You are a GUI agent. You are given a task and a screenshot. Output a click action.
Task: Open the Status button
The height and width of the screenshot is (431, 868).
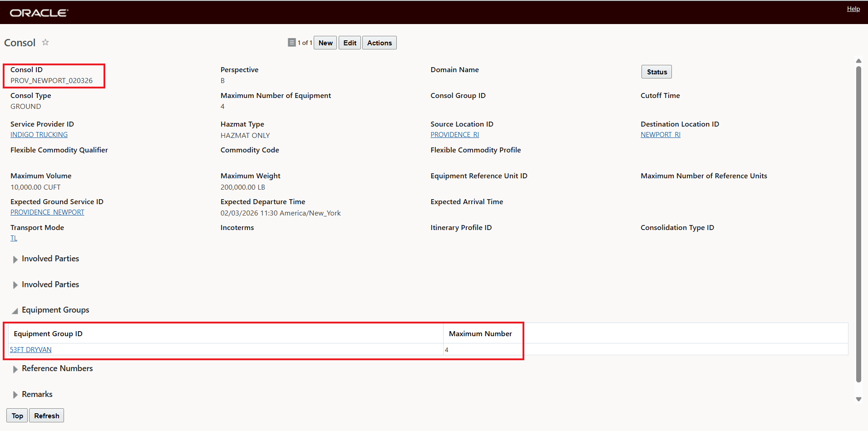coord(656,72)
